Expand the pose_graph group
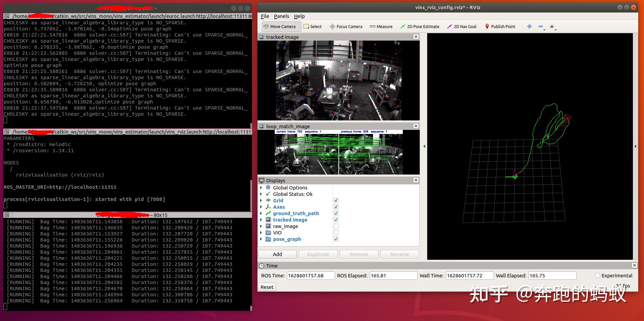This screenshot has width=644, height=321. pyautogui.click(x=261, y=239)
